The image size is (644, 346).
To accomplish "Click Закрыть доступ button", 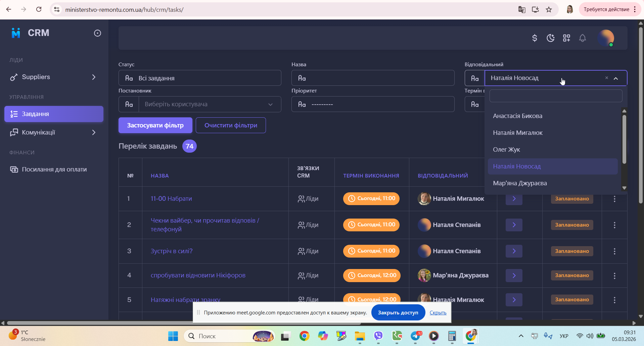I will click(x=398, y=313).
